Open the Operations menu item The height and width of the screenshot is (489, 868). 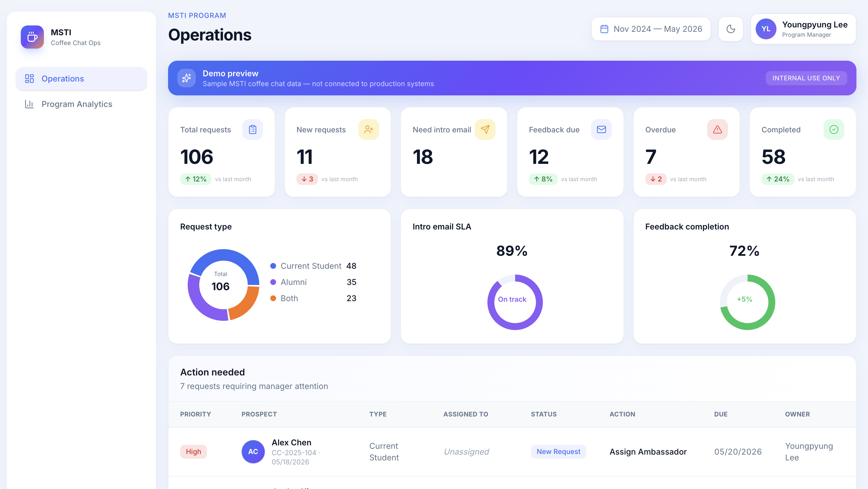tap(81, 79)
